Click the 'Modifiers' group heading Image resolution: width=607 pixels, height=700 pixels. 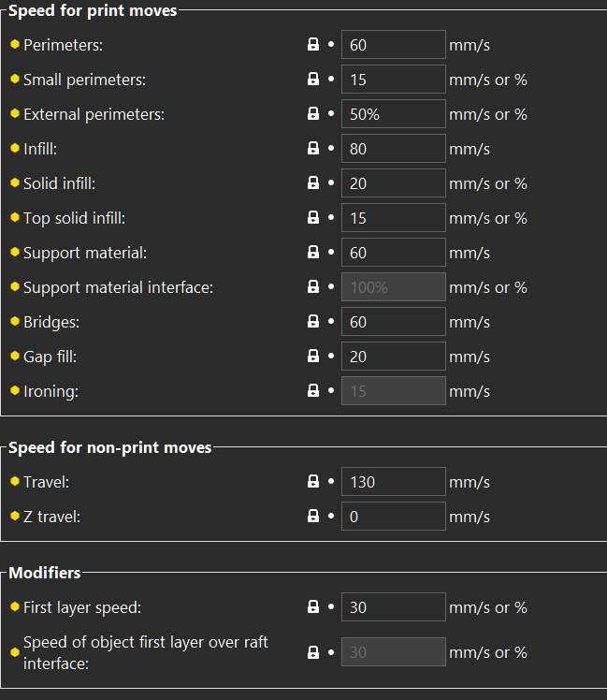click(45, 573)
